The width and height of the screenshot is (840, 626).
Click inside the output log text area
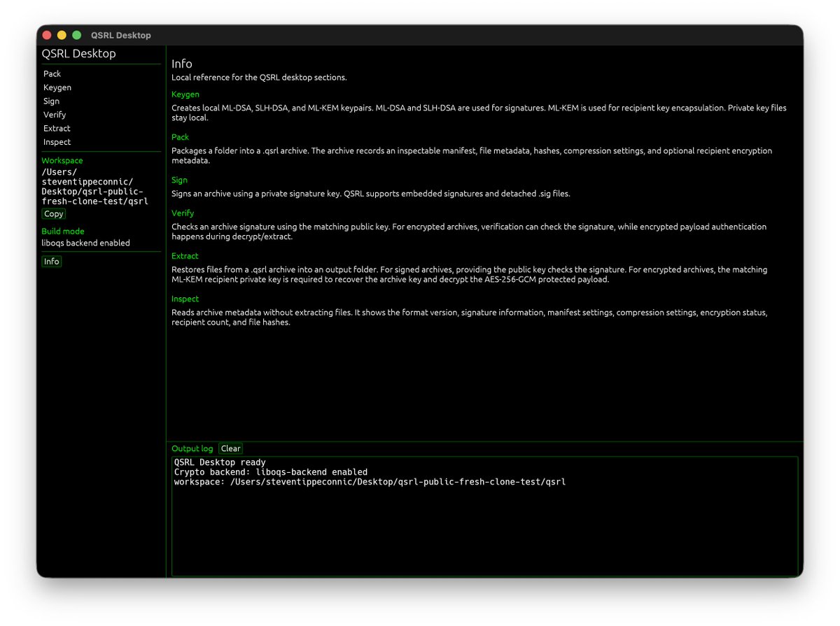click(484, 516)
